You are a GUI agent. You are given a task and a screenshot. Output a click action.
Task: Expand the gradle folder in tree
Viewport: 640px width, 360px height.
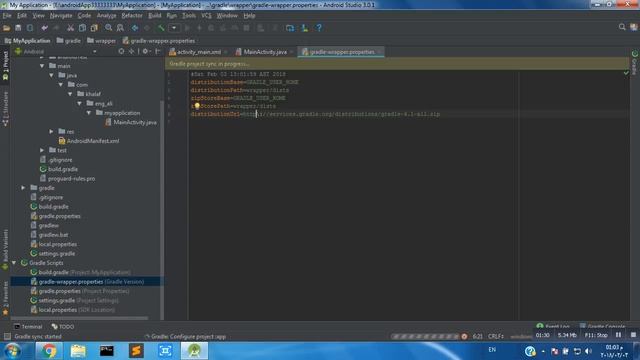click(23, 188)
